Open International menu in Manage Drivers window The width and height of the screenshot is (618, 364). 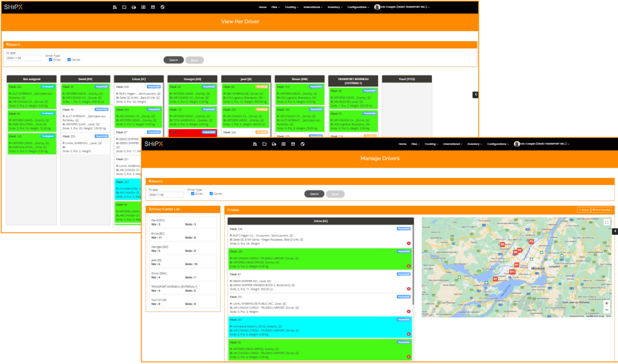click(453, 144)
